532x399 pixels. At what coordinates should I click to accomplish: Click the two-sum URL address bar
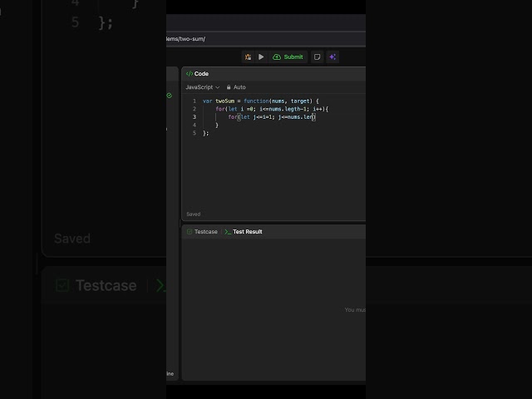(x=266, y=39)
